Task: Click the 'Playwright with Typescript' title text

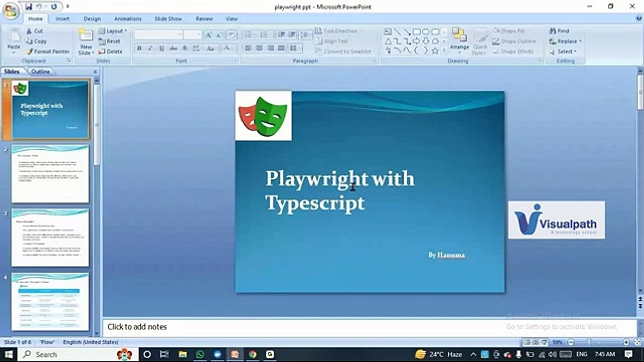Action: 340,191
